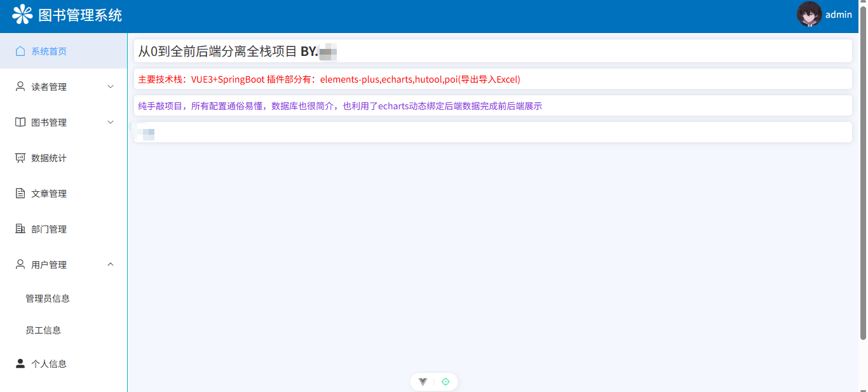Collapse the 用户管理 chevron arrow
Image resolution: width=868 pixels, height=392 pixels.
click(111, 264)
